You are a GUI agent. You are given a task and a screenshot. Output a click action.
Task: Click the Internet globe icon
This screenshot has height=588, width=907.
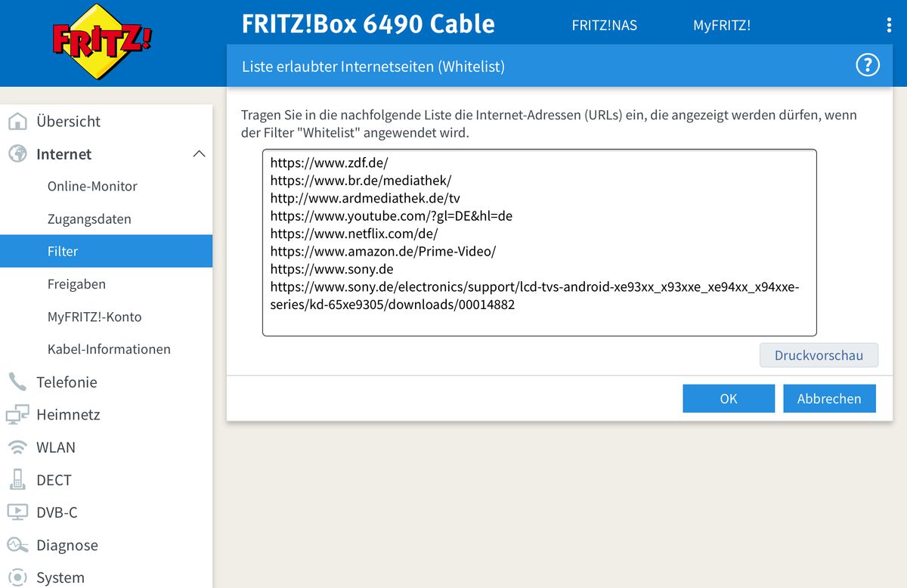[x=17, y=154]
